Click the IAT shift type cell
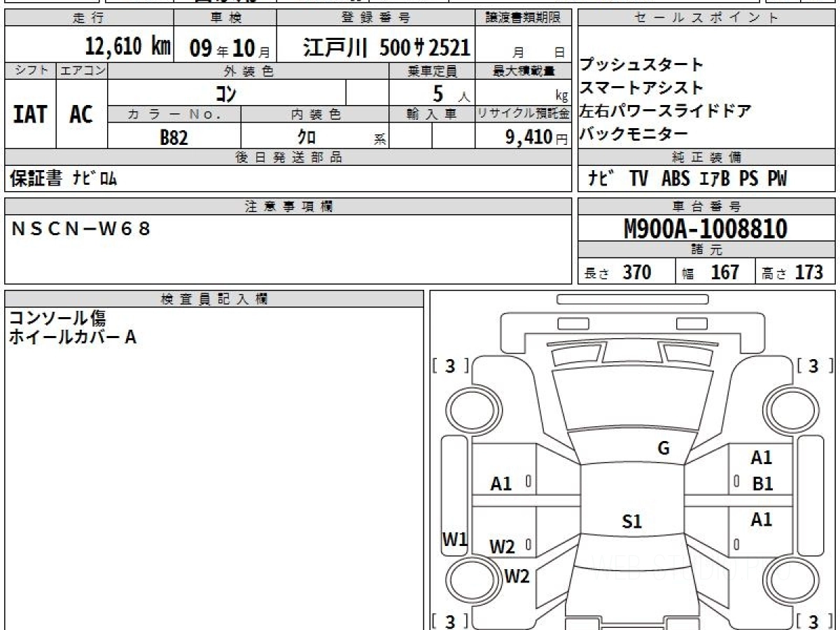This screenshot has width=840, height=630. coord(30,115)
